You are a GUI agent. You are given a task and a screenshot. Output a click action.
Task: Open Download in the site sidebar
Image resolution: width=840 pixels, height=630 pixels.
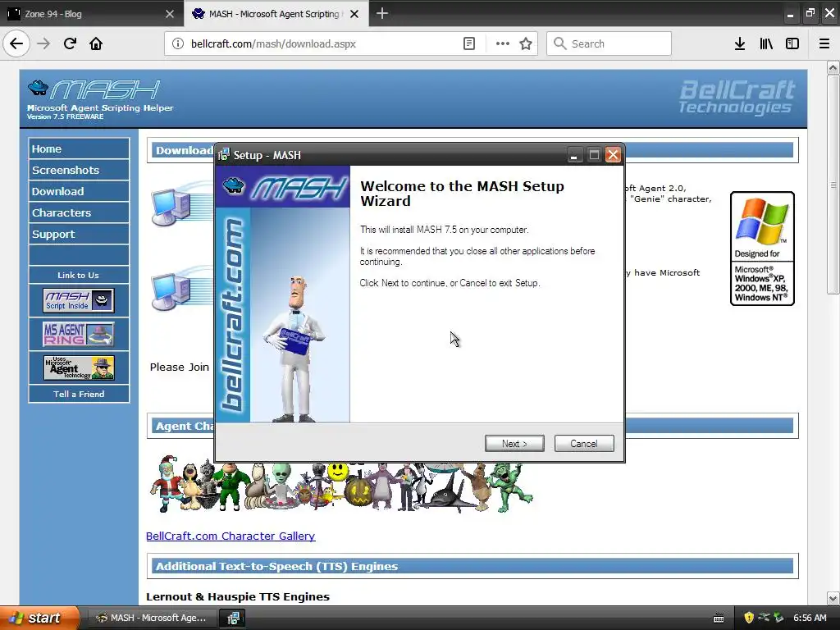coord(79,191)
